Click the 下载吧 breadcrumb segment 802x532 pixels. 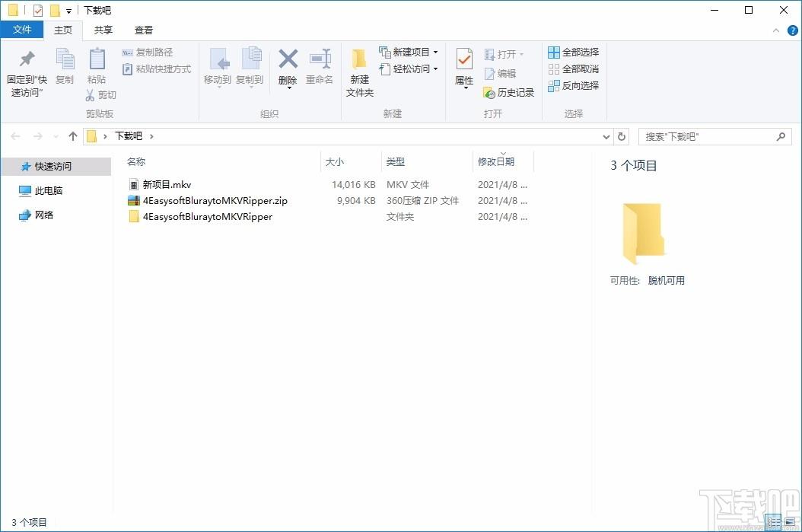(129, 135)
